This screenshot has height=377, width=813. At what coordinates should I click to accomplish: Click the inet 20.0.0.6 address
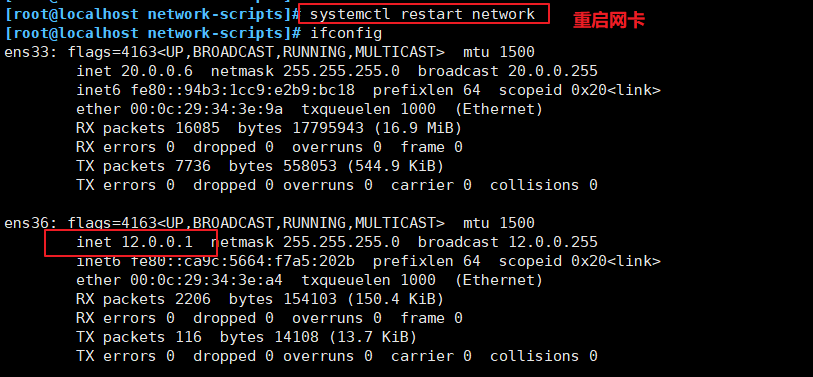point(134,71)
